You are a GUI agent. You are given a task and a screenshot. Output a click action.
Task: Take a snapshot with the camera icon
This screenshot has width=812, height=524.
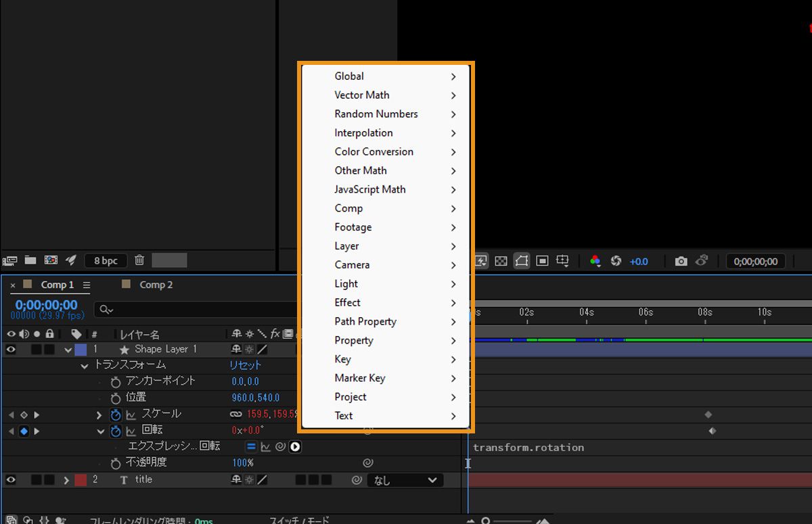[681, 260]
